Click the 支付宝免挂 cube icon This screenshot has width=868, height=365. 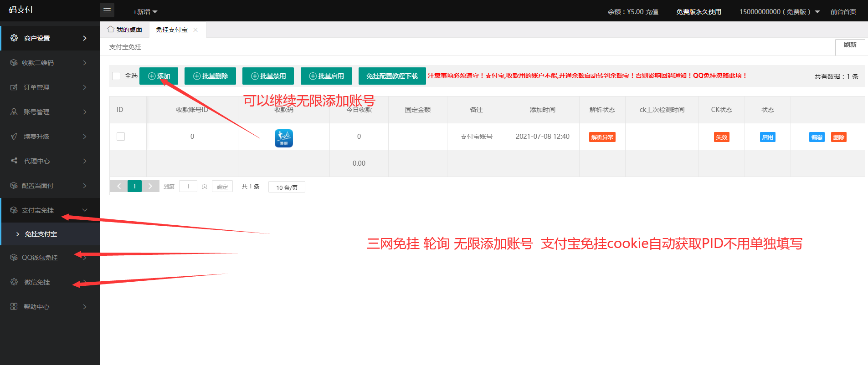click(x=14, y=210)
